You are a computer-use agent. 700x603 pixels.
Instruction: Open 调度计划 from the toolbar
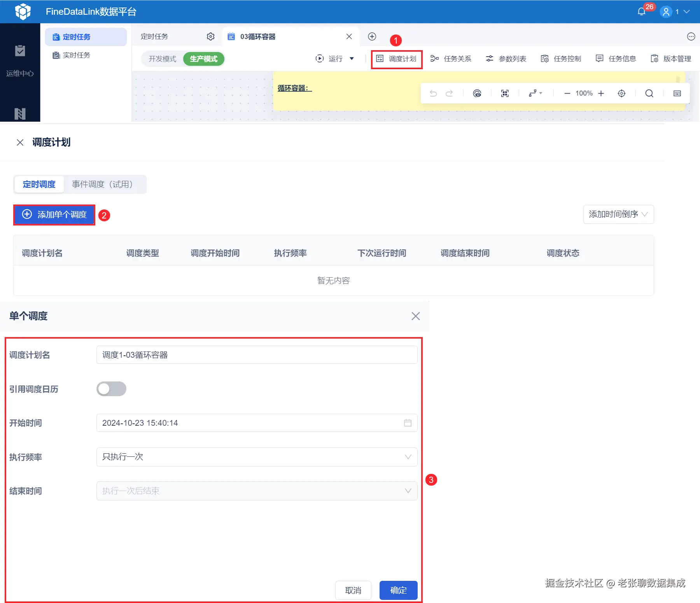pos(397,59)
